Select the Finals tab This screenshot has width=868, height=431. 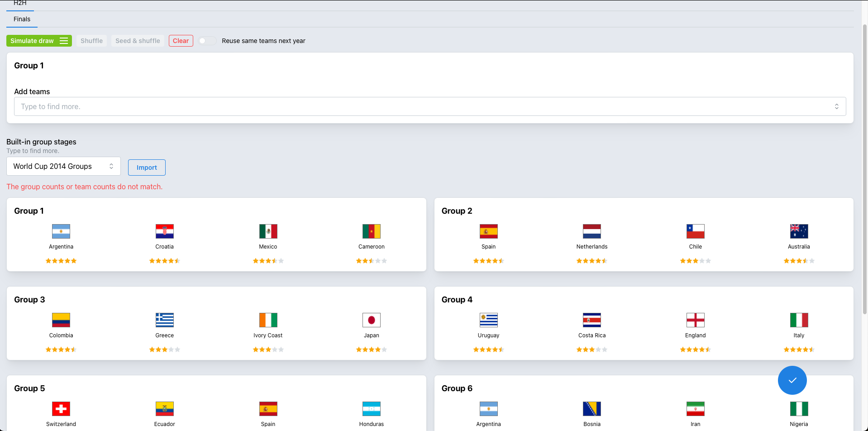[22, 19]
